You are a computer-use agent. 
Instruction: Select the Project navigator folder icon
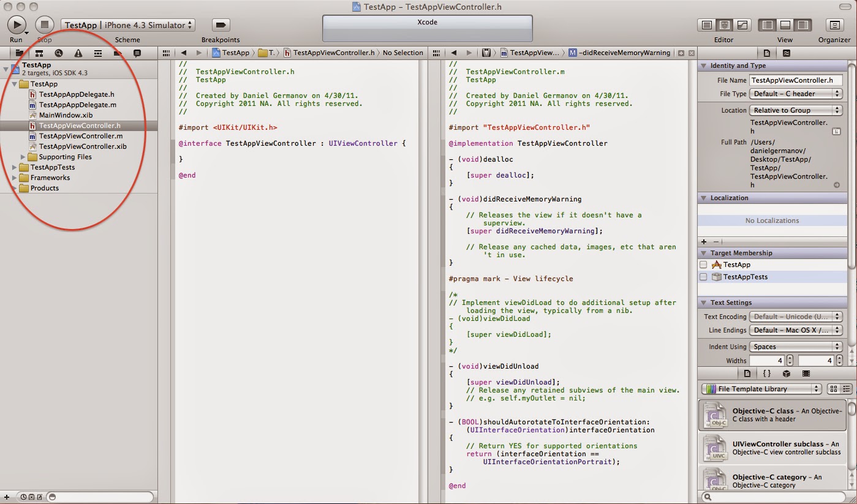click(20, 53)
